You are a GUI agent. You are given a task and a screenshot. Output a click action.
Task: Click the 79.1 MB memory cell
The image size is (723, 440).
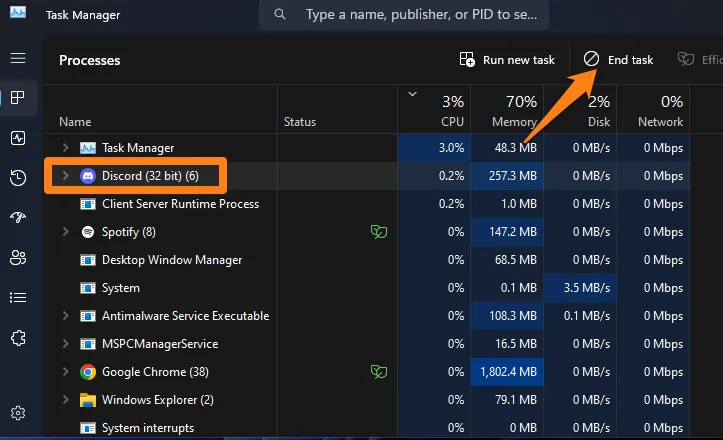(507, 400)
